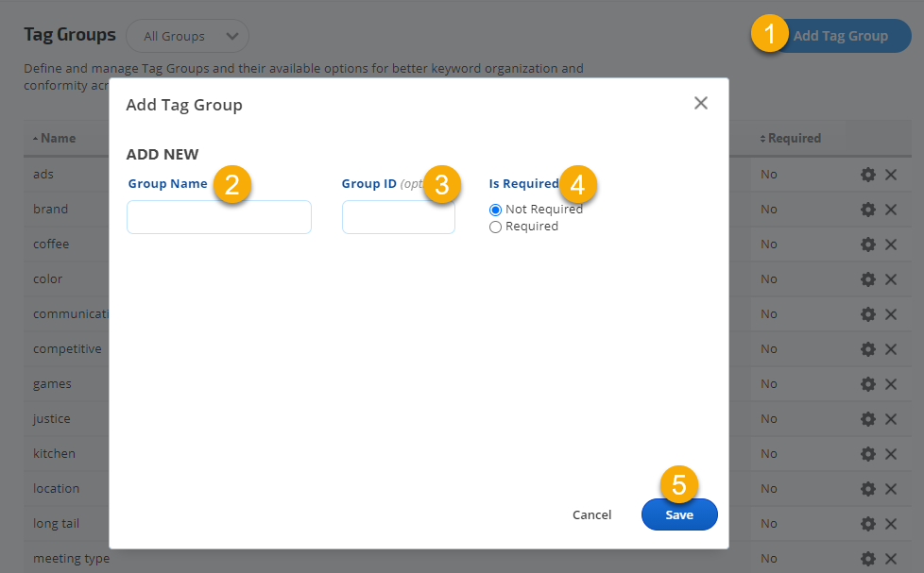Focus the Group Name text field
Viewport: 924px width, 573px height.
coord(218,217)
